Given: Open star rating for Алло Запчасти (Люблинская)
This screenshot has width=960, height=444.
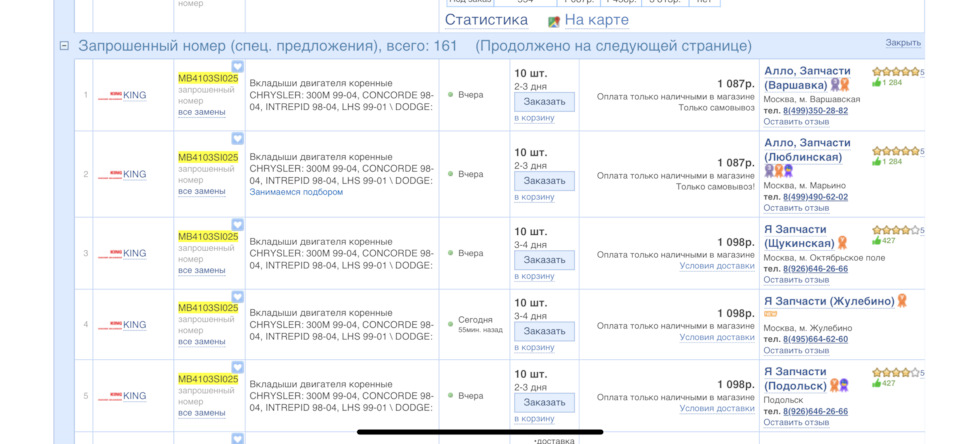Looking at the screenshot, I should [896, 151].
